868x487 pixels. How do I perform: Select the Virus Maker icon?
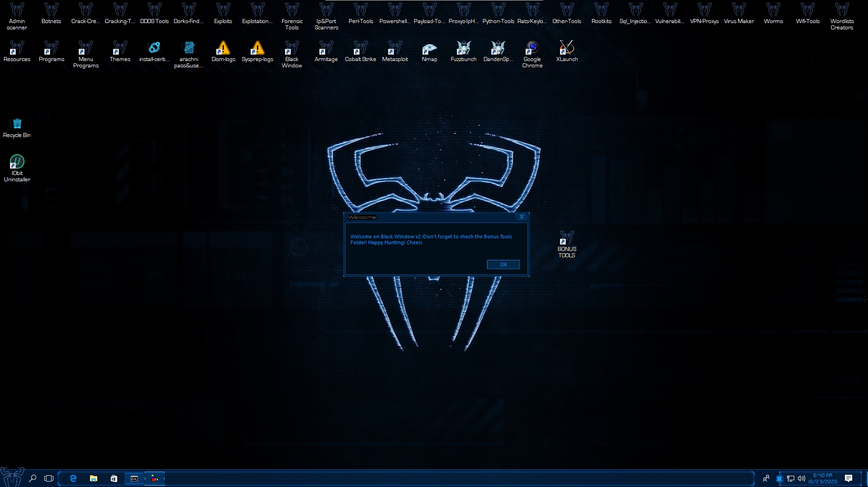739,14
